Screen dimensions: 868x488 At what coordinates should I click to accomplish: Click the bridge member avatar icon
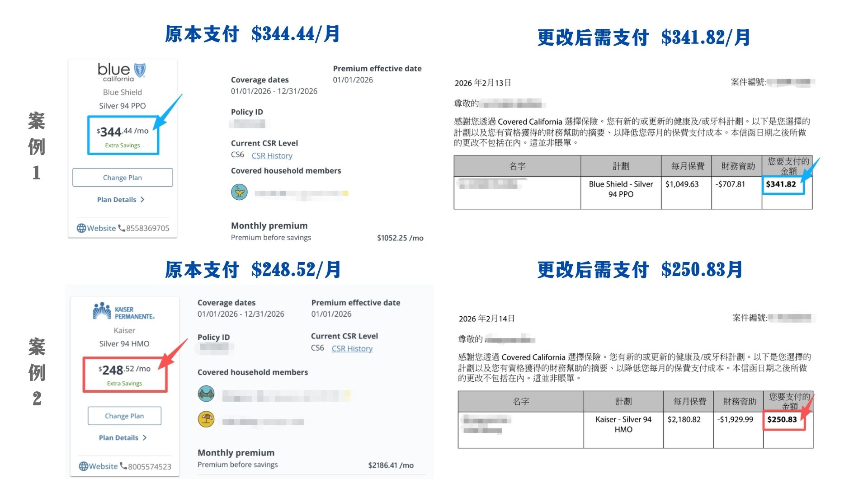click(206, 394)
